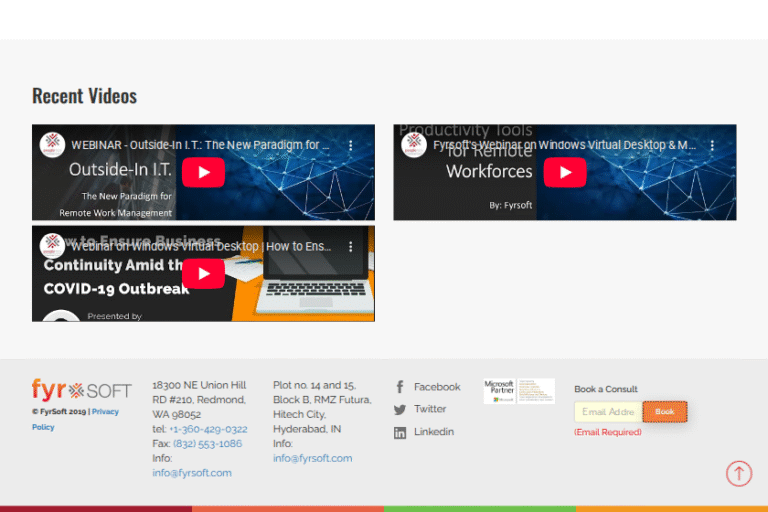Open the Privacy Policy link
The image size is (768, 512).
coord(105,412)
